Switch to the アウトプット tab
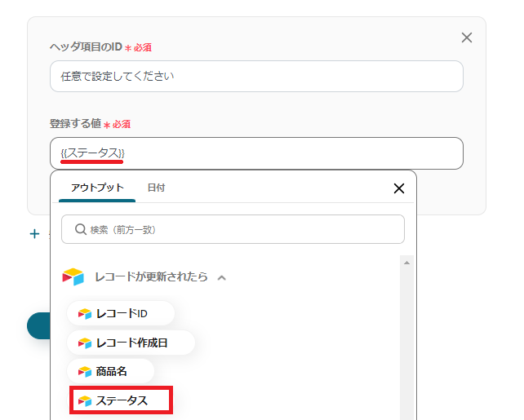Image resolution: width=524 pixels, height=420 pixels. click(97, 188)
